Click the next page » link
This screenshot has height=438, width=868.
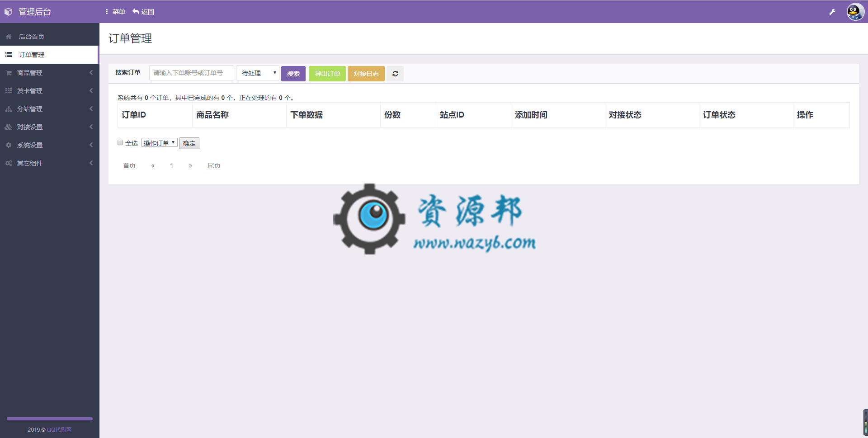click(x=190, y=165)
